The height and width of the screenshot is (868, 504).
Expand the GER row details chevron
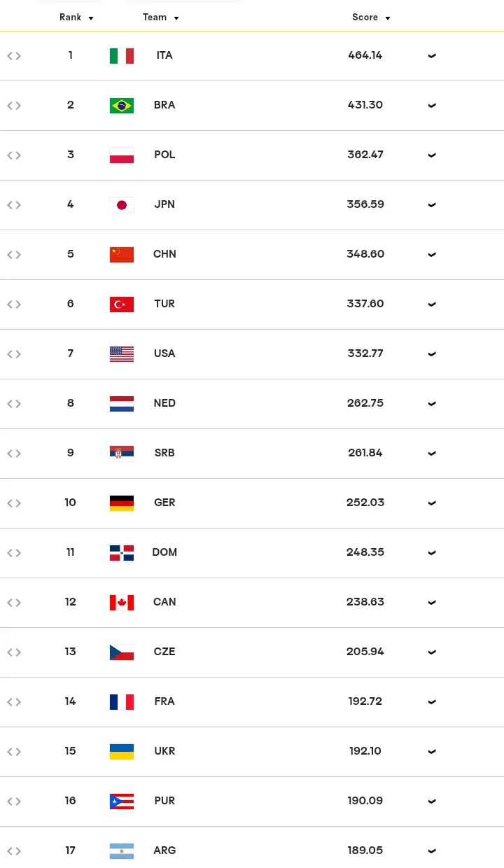pyautogui.click(x=432, y=503)
